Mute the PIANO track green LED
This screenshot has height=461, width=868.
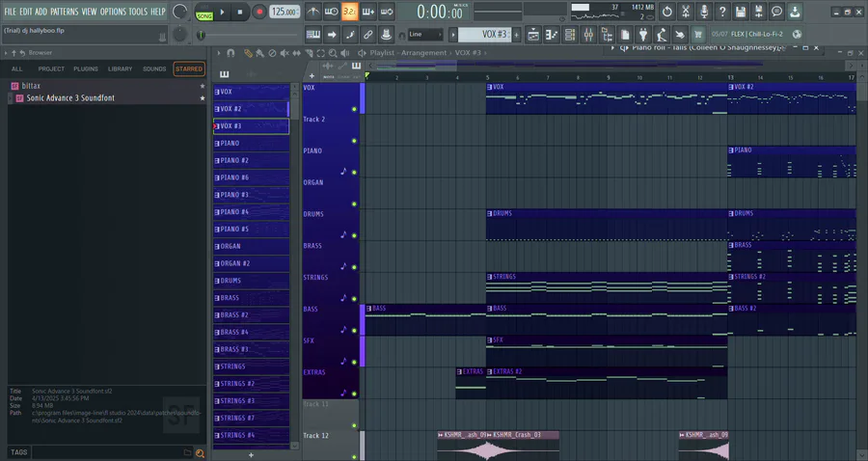[354, 172]
